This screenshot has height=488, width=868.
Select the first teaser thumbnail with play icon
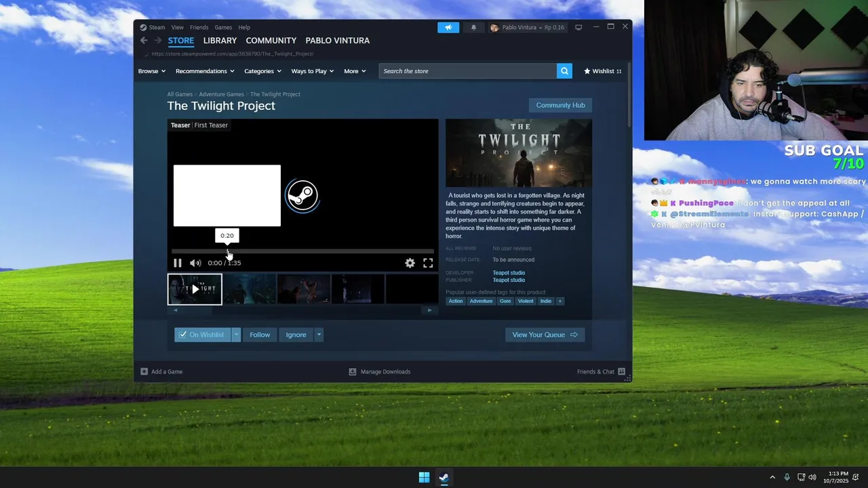(x=195, y=289)
